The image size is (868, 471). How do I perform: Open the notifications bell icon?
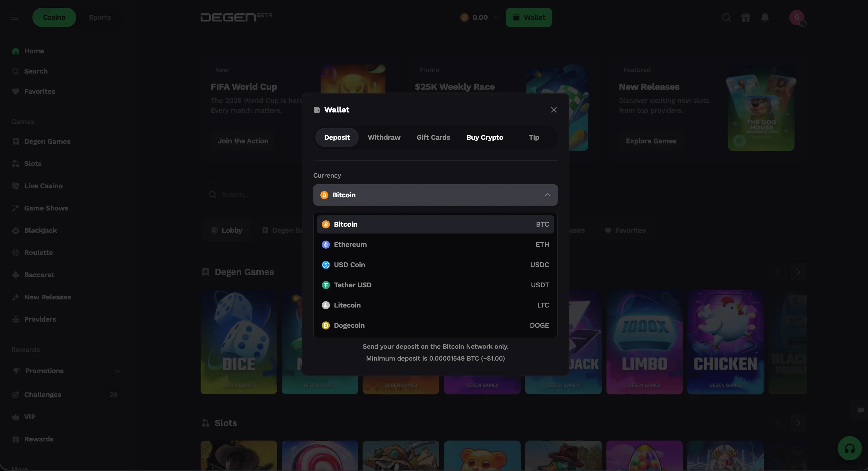(x=765, y=17)
